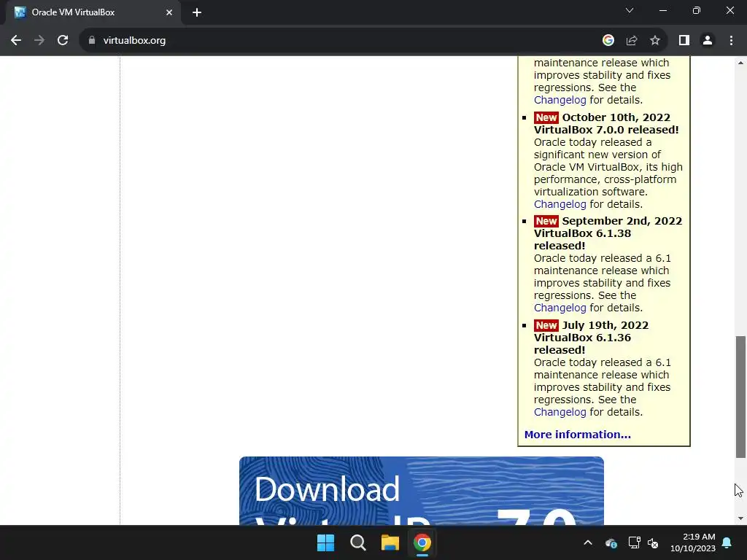Open the network display tray icon
The width and height of the screenshot is (747, 560).
point(634,542)
